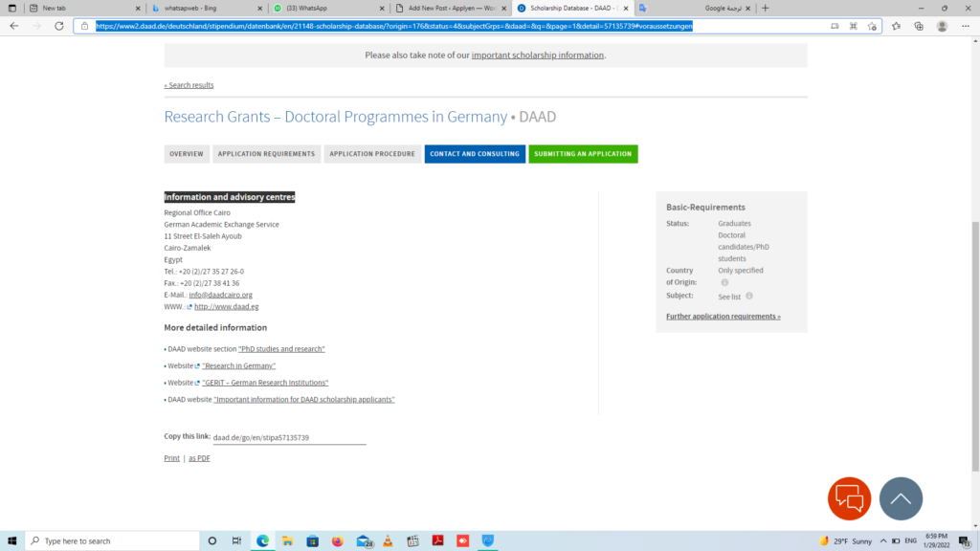Screen dimensions: 980x551
Task: Go back via the Search results link
Action: (x=189, y=85)
